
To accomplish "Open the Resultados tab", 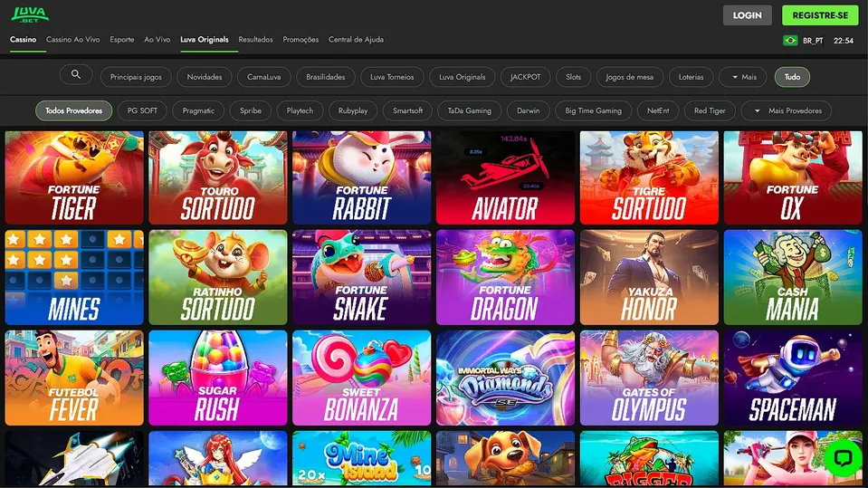I will coord(255,39).
